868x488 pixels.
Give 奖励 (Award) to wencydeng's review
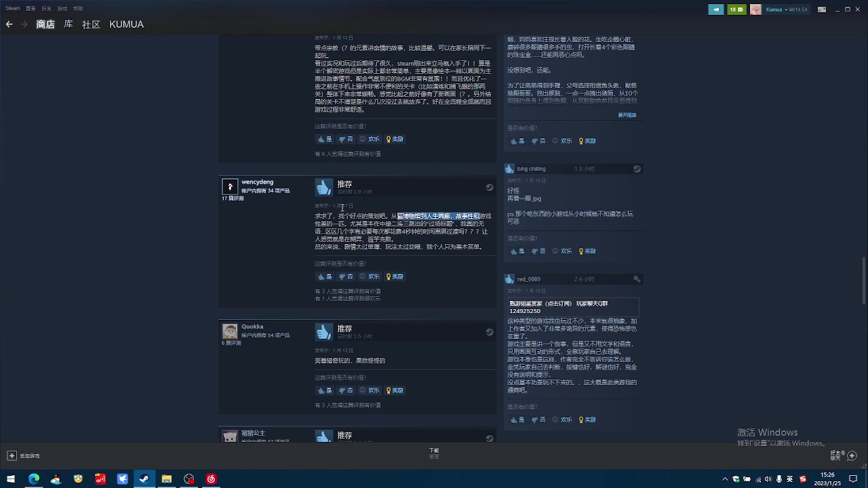[x=395, y=277]
